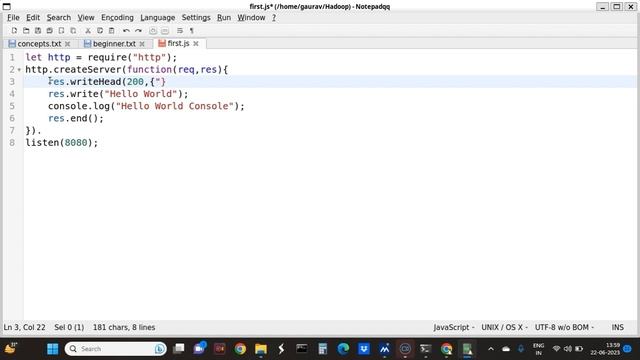Open the UNIX / OS X line-ending selector
This screenshot has height=360, width=640.
(x=504, y=327)
